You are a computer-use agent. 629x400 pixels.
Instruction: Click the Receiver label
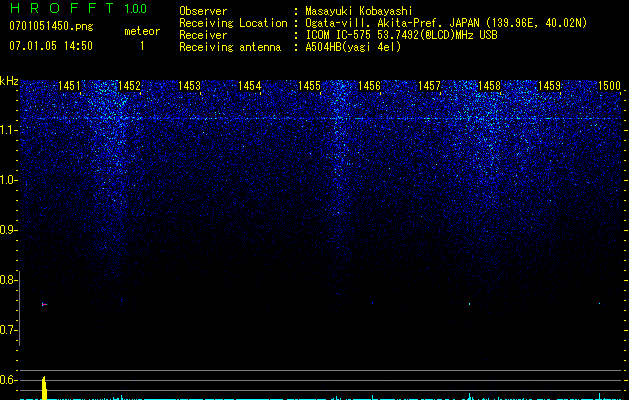coord(203,35)
